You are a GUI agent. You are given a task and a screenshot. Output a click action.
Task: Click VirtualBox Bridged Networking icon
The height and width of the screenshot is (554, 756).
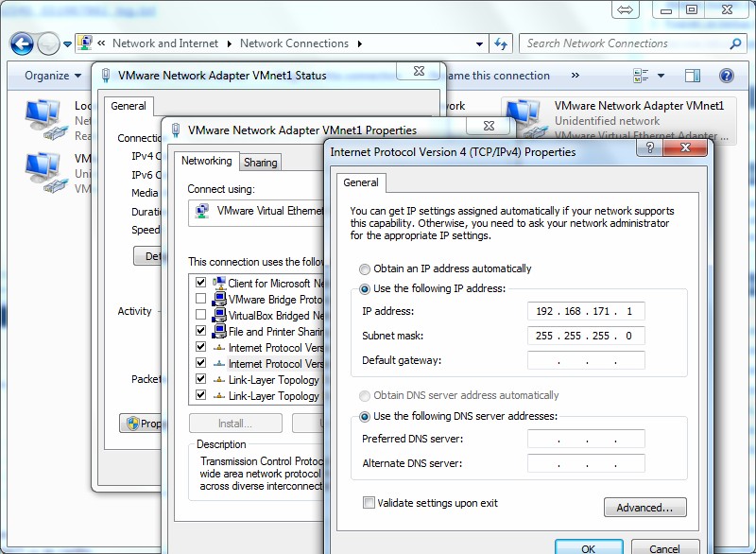pyautogui.click(x=219, y=315)
